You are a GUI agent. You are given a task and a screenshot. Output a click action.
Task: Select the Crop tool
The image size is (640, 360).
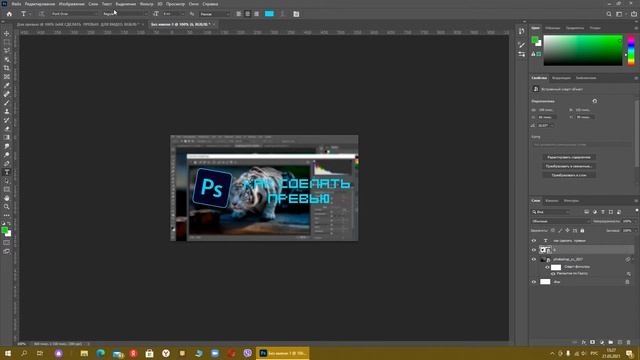click(x=7, y=68)
